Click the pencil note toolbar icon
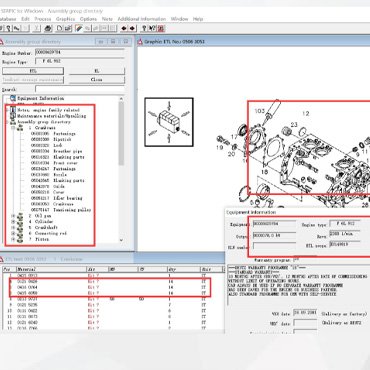This screenshot has height=370, width=370. [x=79, y=28]
